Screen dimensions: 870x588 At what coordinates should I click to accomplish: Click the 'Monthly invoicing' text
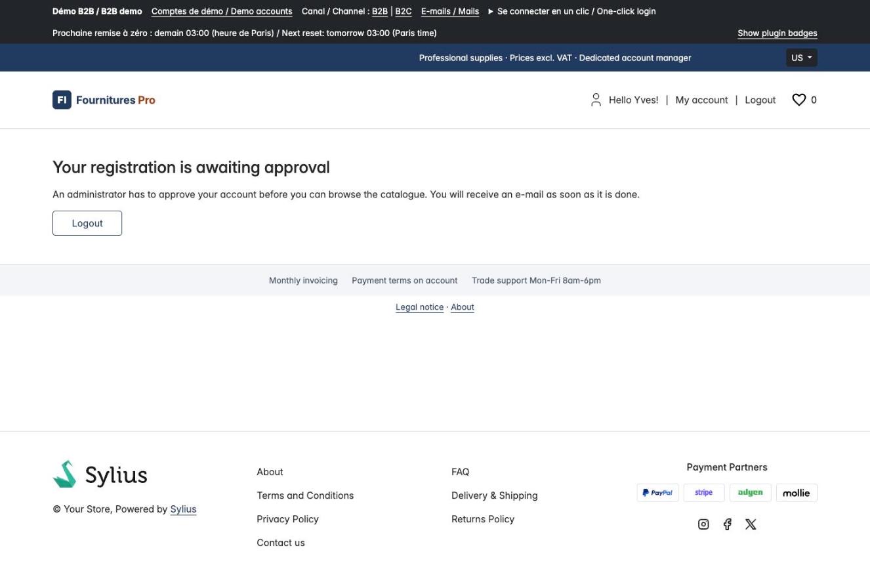tap(303, 280)
